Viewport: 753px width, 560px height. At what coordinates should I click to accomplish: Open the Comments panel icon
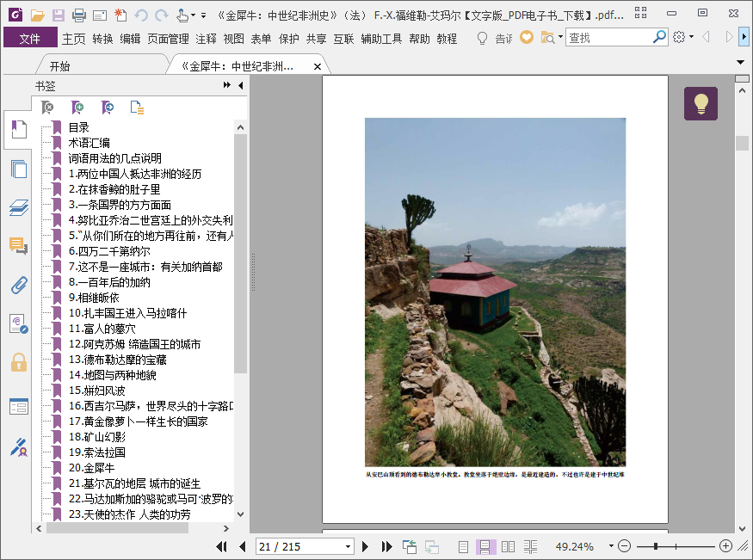(x=19, y=246)
